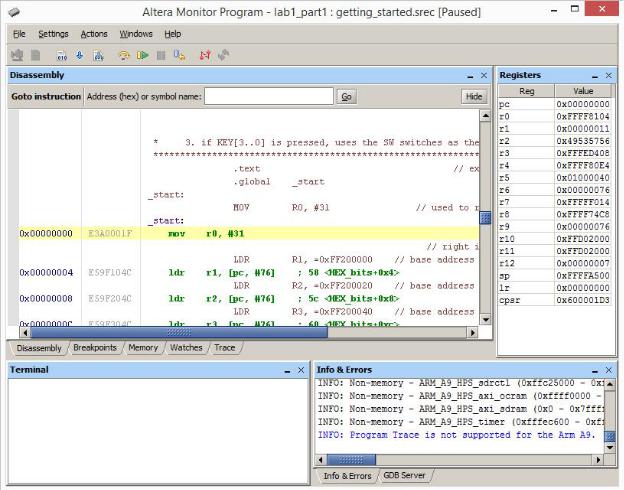The width and height of the screenshot is (624, 490).
Task: Click the grayed document toolbar icon
Action: click(35, 55)
